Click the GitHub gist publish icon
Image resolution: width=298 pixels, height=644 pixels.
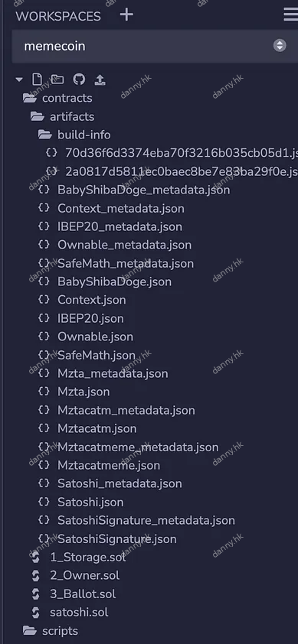point(79,80)
